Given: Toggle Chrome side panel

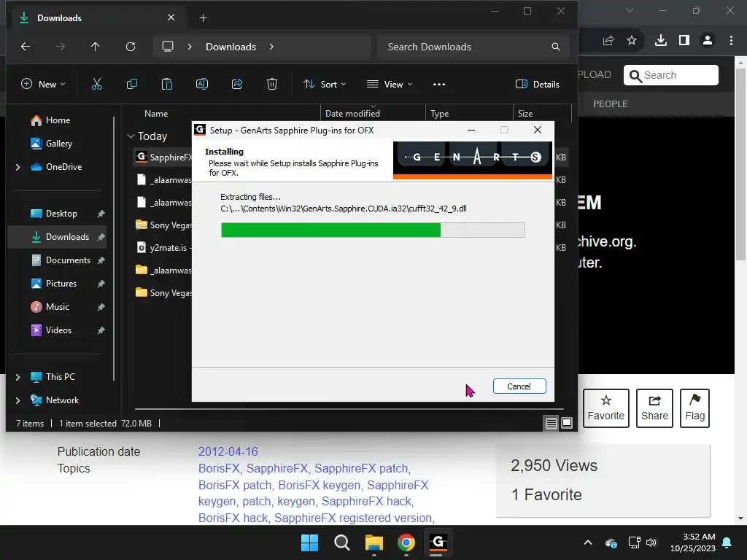Looking at the screenshot, I should (x=684, y=41).
